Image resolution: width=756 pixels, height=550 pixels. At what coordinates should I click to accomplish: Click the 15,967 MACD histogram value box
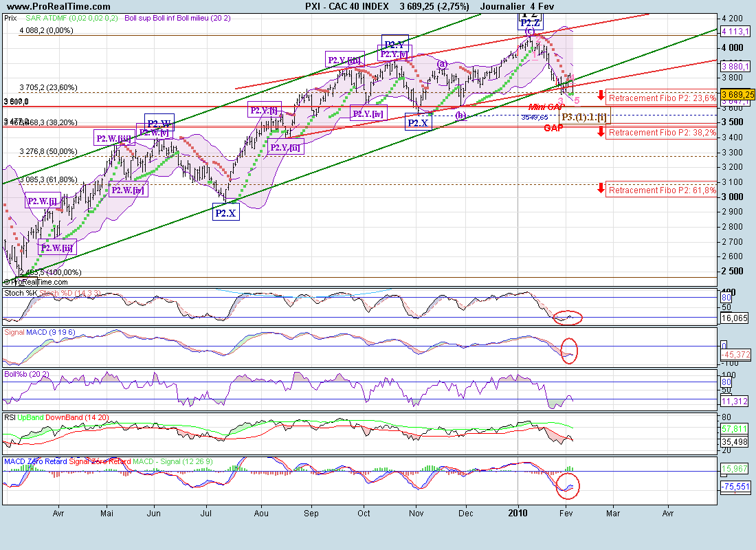[x=734, y=468]
